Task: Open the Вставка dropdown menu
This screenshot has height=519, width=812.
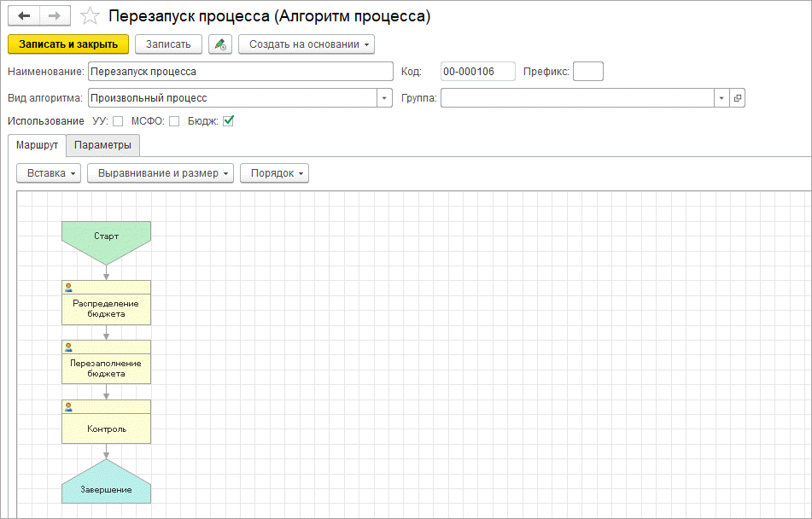Action: pyautogui.click(x=49, y=173)
